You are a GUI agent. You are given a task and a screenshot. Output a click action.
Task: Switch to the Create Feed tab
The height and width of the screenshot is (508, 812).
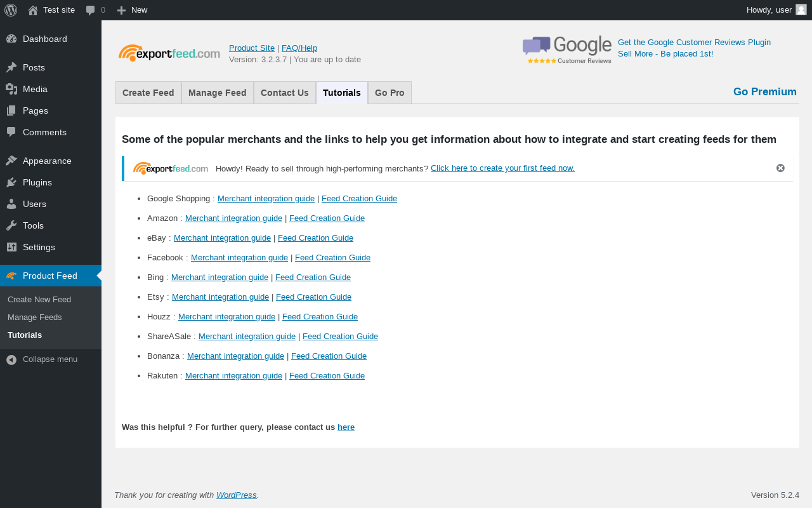tap(148, 93)
